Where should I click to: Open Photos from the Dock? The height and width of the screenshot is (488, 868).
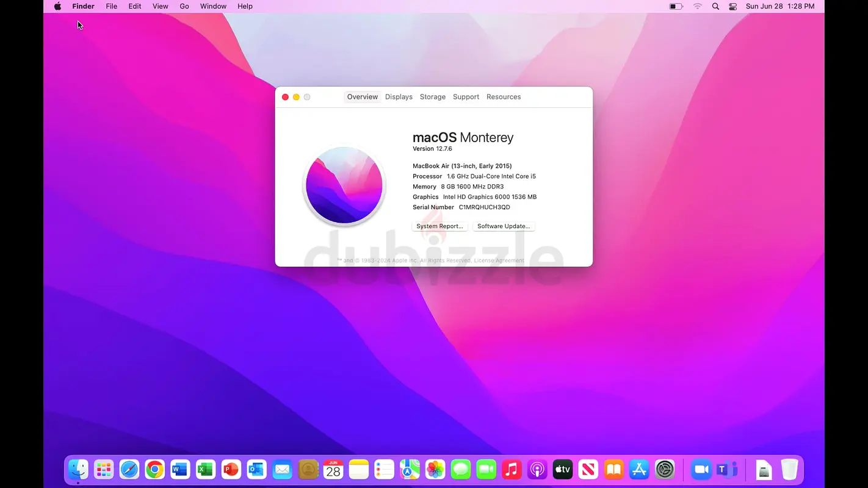[x=435, y=469]
